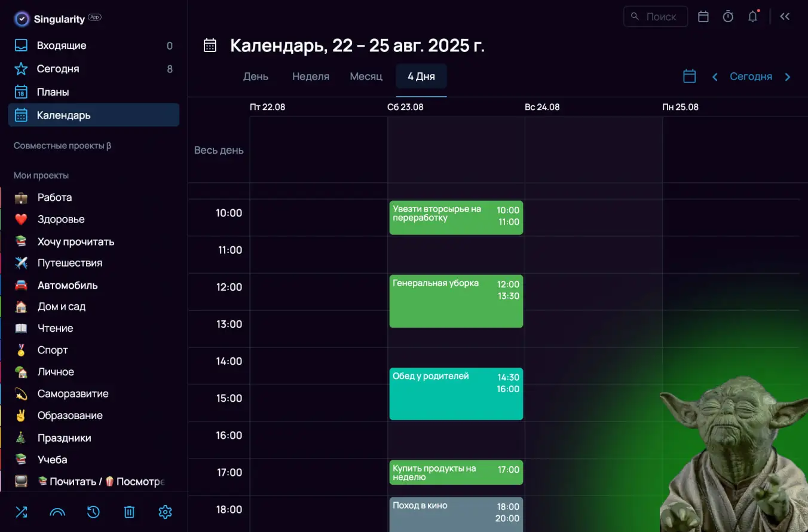This screenshot has height=532, width=808.
Task: Open the event Генеральная уборка on Saturday
Action: [456, 302]
